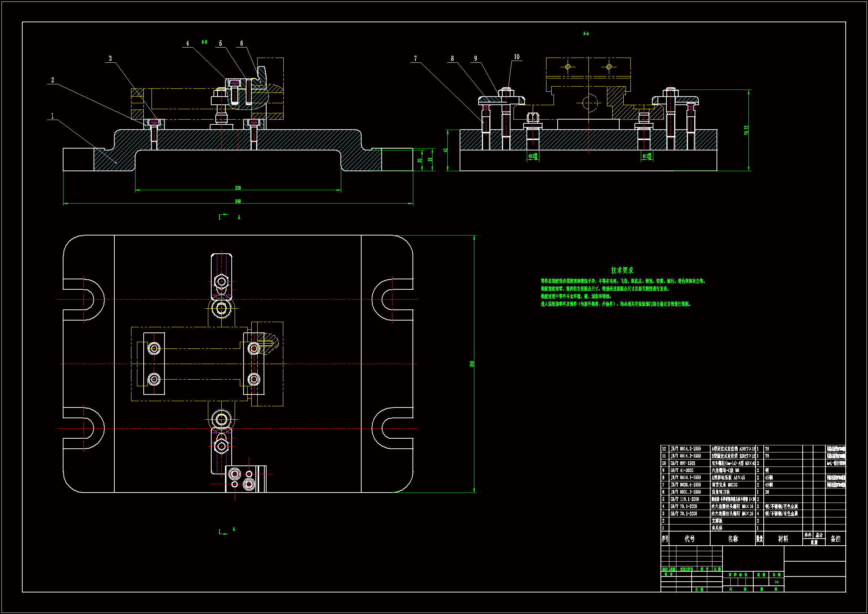Click the 78.73 vertical dimension
Screen dimensions: 868x614
coord(746,130)
